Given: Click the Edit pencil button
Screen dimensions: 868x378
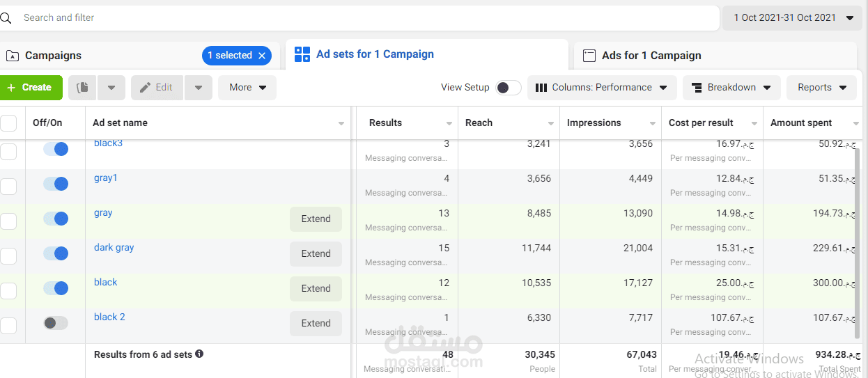Looking at the screenshot, I should coord(157,88).
